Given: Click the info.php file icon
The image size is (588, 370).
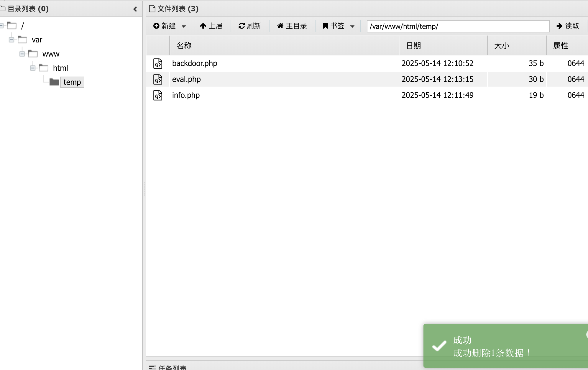Looking at the screenshot, I should click(x=158, y=95).
